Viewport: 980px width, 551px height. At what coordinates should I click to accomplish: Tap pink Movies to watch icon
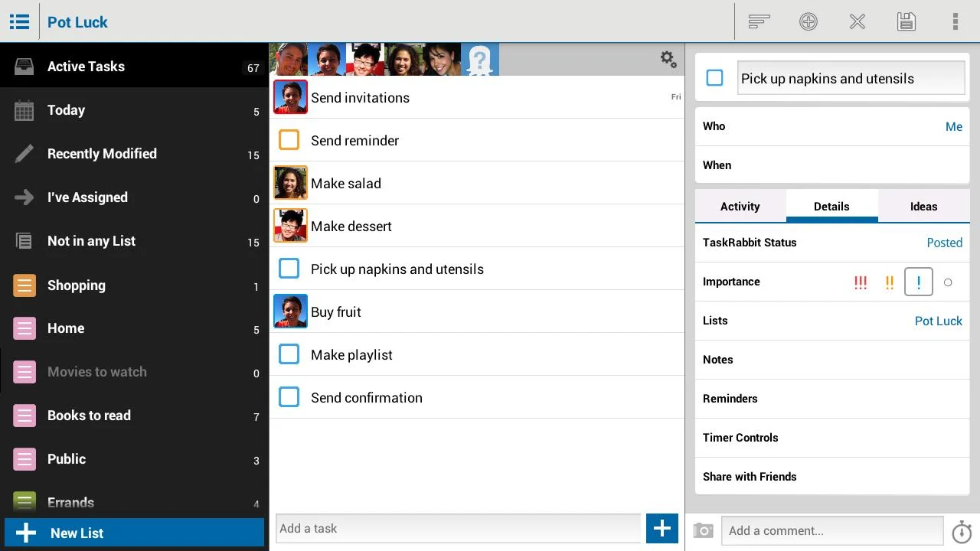[x=24, y=372]
